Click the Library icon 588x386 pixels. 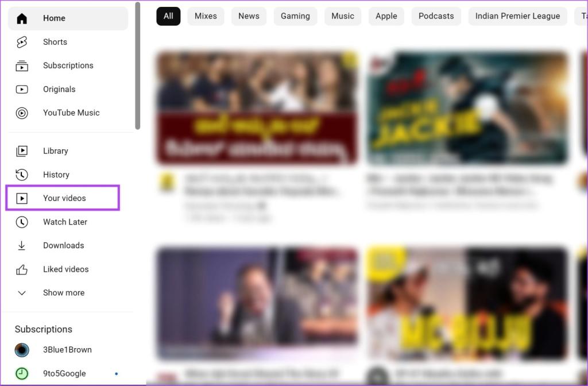point(22,151)
